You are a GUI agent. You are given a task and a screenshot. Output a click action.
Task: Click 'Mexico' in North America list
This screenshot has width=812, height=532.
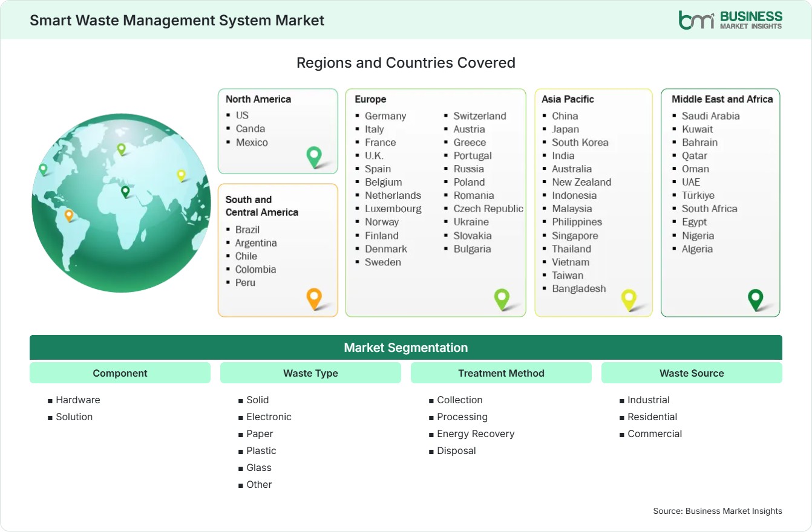click(252, 143)
